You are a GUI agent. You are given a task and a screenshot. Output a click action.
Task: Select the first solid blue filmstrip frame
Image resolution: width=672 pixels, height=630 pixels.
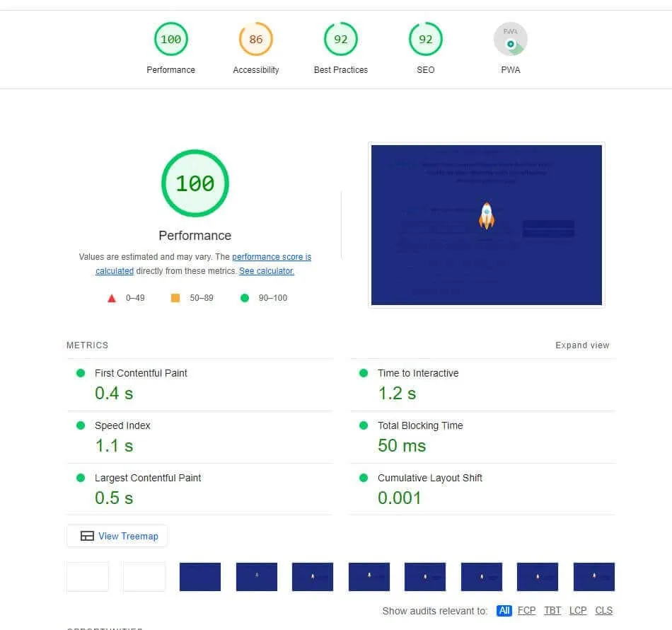click(x=200, y=577)
